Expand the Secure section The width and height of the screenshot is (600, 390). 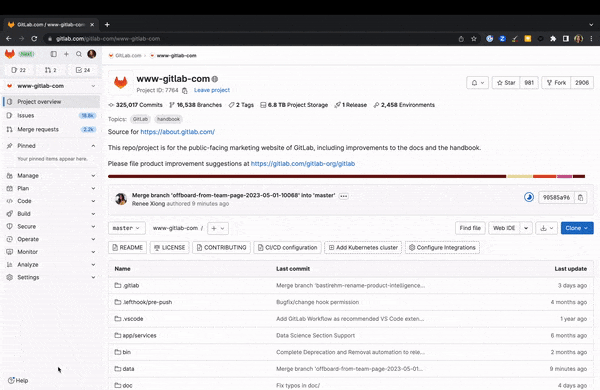point(51,227)
